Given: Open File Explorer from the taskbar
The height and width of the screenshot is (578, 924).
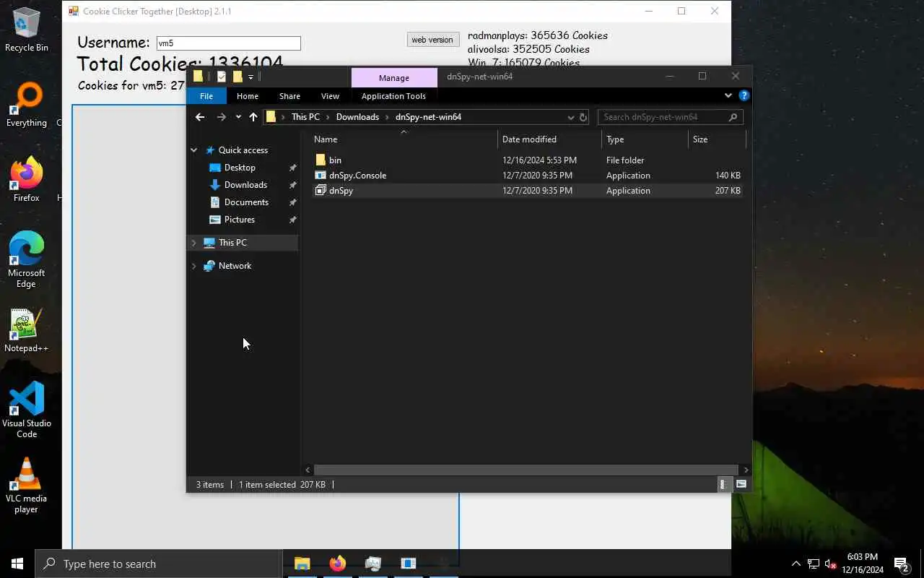Looking at the screenshot, I should click(302, 564).
